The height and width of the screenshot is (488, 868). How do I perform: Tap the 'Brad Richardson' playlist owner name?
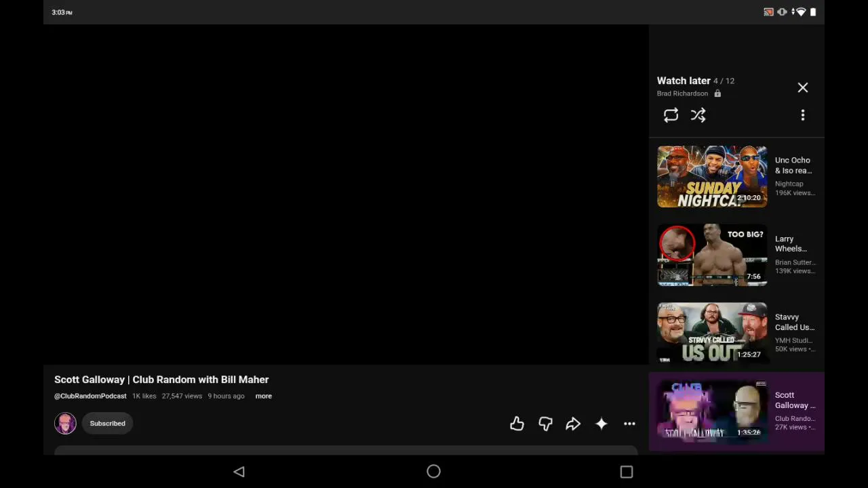tap(682, 94)
